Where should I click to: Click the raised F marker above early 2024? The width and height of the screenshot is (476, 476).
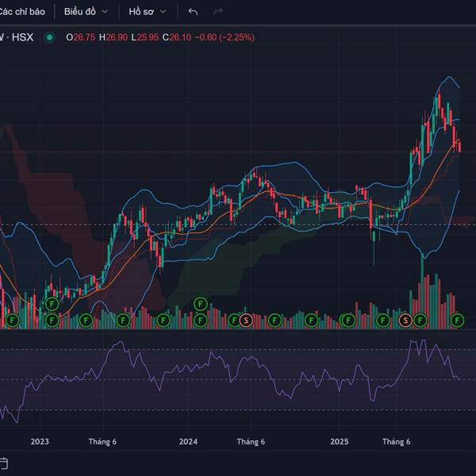click(200, 304)
